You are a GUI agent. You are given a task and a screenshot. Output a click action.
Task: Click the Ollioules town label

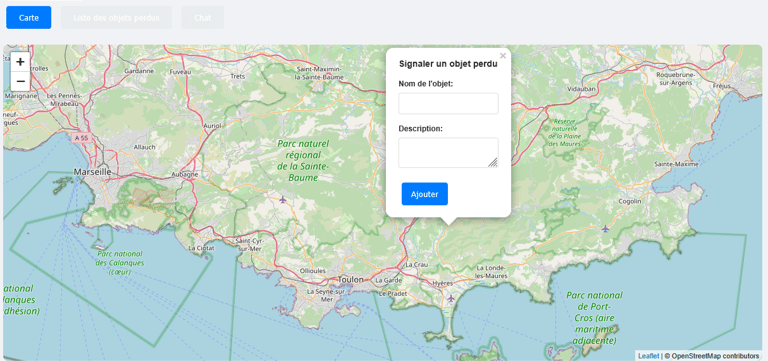pyautogui.click(x=312, y=270)
